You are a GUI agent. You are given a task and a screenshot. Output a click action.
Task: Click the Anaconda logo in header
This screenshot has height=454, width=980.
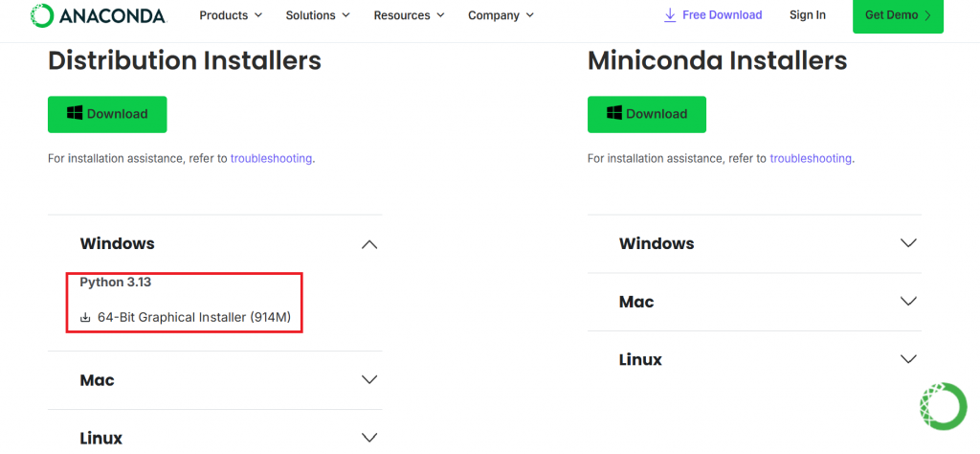(99, 15)
